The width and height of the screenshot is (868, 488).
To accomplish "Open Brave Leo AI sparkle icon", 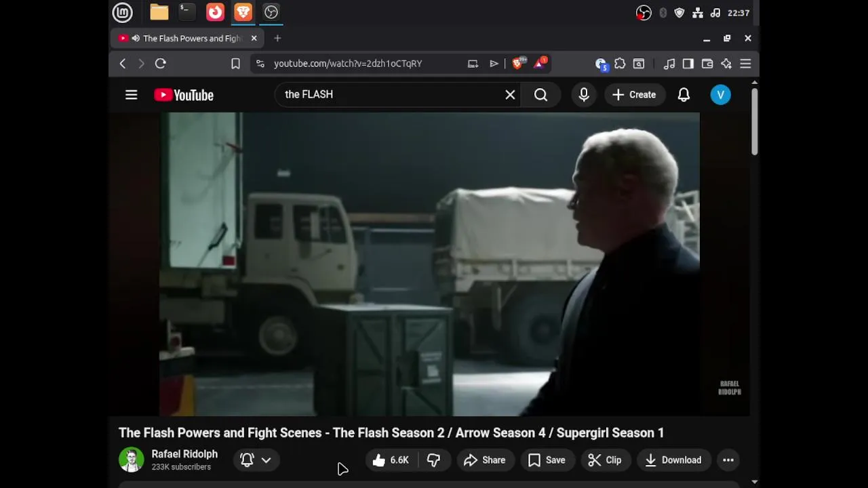I will (726, 64).
